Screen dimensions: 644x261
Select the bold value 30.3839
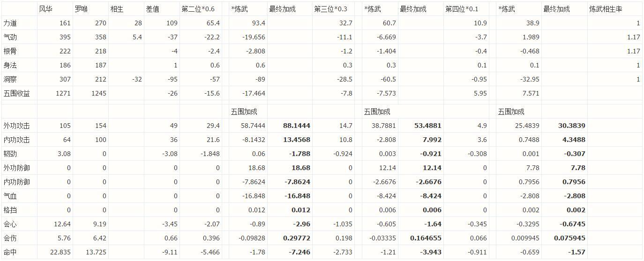[x=572, y=126]
